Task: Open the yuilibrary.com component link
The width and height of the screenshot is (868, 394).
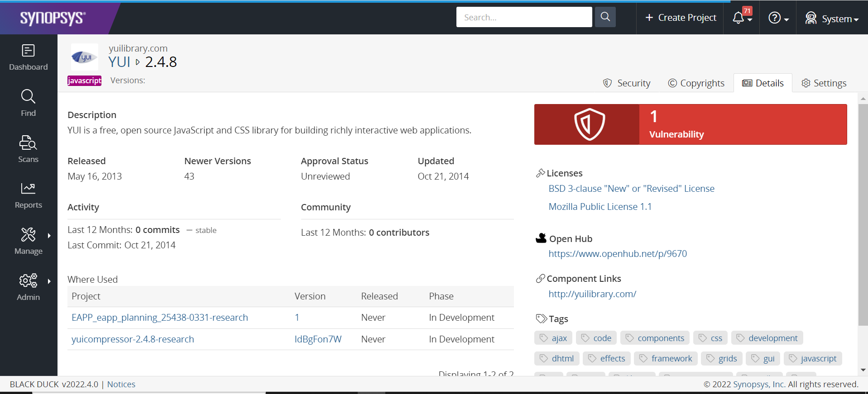Action: click(592, 294)
